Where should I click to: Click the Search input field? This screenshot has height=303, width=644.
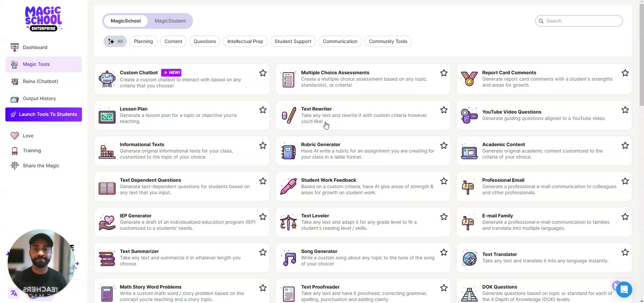pos(579,21)
